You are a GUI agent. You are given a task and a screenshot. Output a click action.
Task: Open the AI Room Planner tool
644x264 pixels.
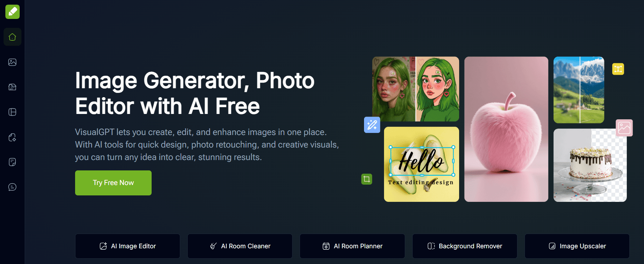[352, 246]
